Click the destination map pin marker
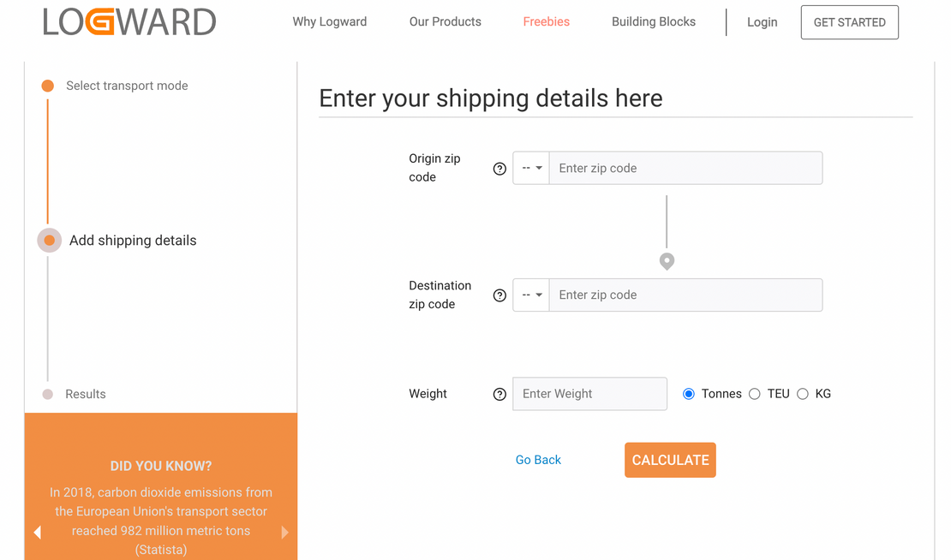951x560 pixels. 667,261
